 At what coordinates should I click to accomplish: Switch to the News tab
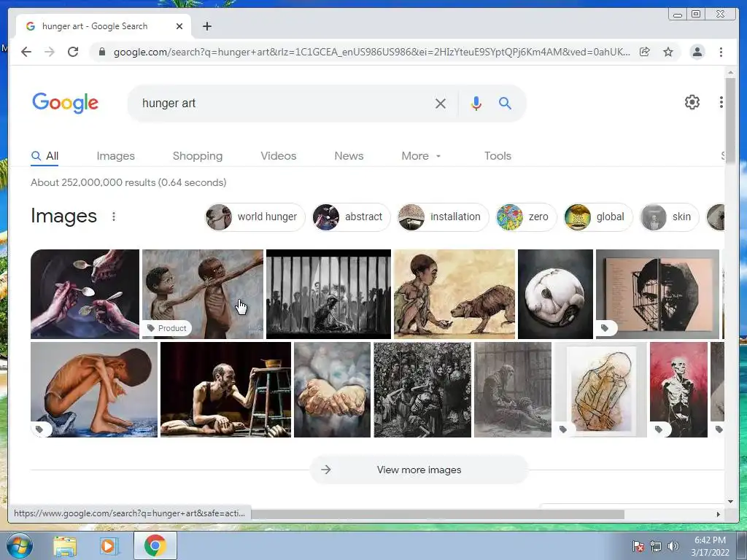point(349,156)
